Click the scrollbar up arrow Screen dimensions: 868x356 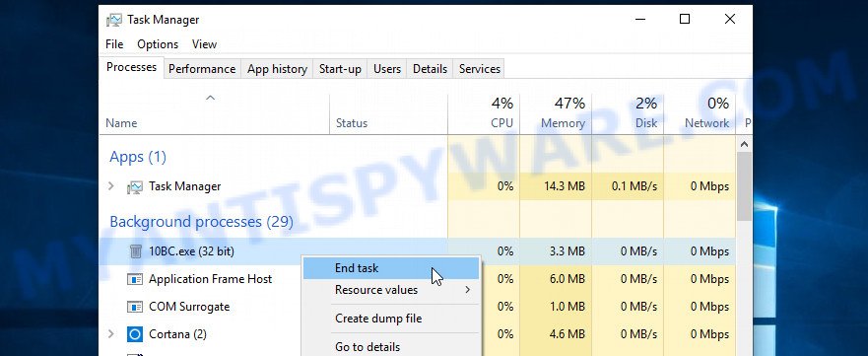tap(745, 145)
